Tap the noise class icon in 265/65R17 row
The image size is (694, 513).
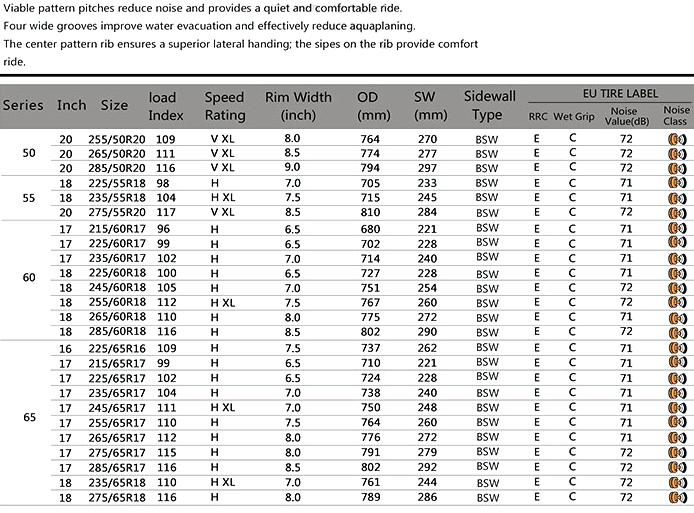[x=677, y=438]
